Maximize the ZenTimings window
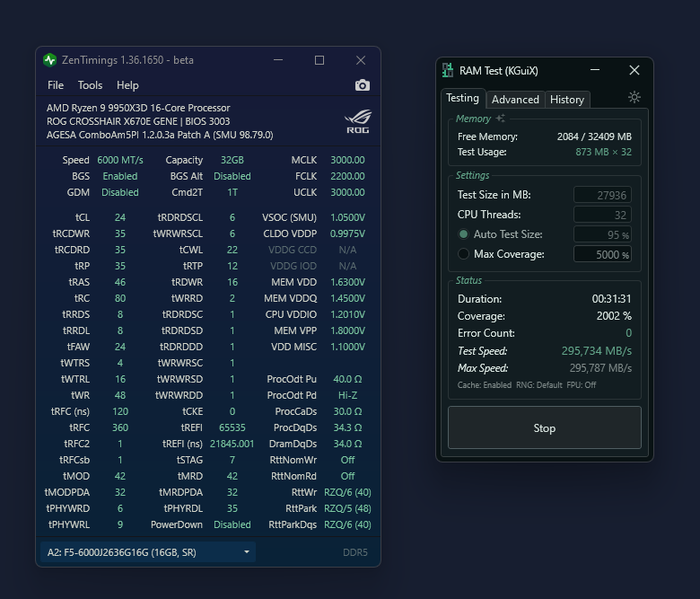This screenshot has height=599, width=700. tap(319, 60)
